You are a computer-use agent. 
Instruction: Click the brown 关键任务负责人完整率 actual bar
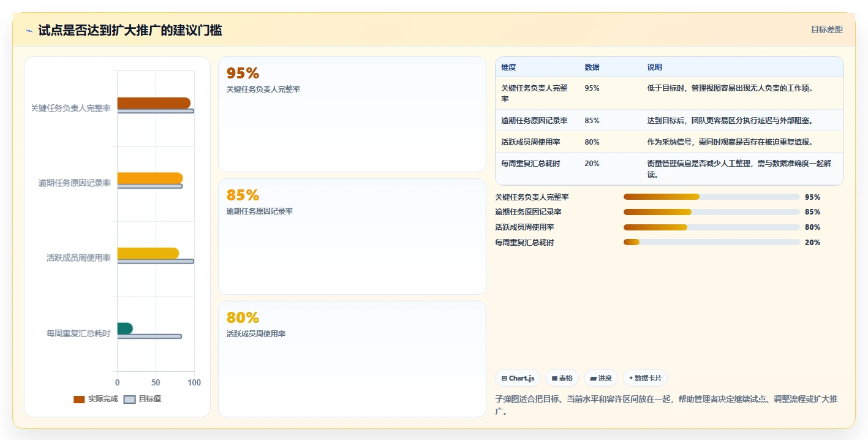pos(154,103)
